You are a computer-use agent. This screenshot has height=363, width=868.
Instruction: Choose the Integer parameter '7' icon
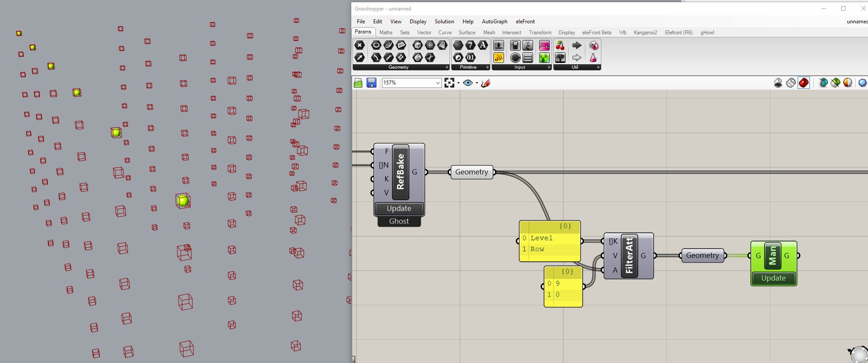(471, 45)
